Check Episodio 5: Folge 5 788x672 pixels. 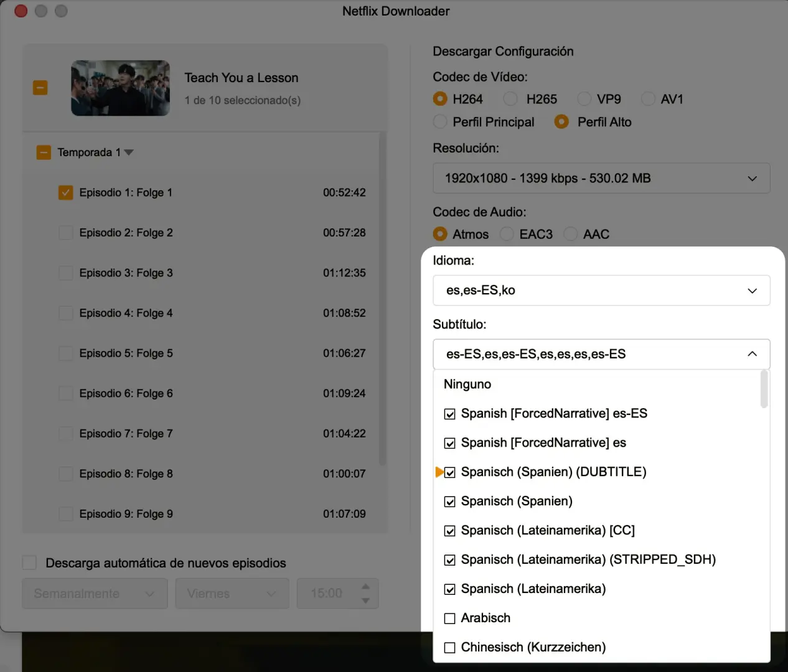(66, 353)
